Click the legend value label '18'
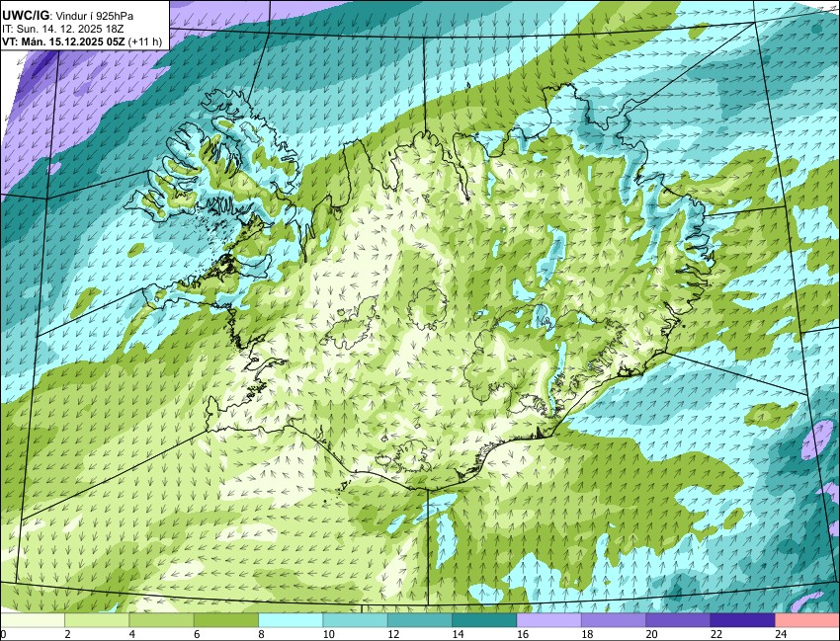The width and height of the screenshot is (840, 641). 588,634
